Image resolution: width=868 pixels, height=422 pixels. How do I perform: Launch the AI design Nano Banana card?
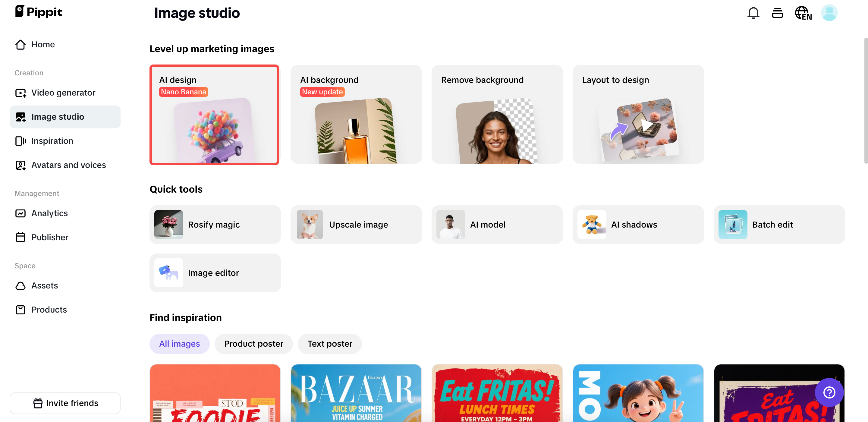[x=214, y=114]
